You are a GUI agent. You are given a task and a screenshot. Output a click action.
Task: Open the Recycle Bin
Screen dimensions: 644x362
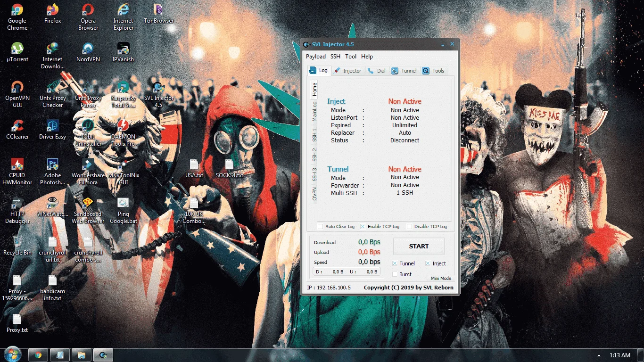(x=17, y=246)
